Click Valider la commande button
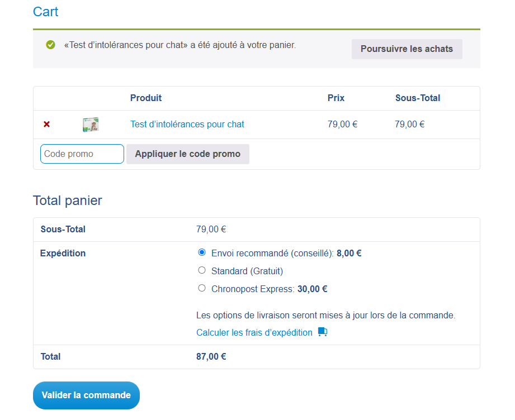515x420 pixels. pos(86,395)
